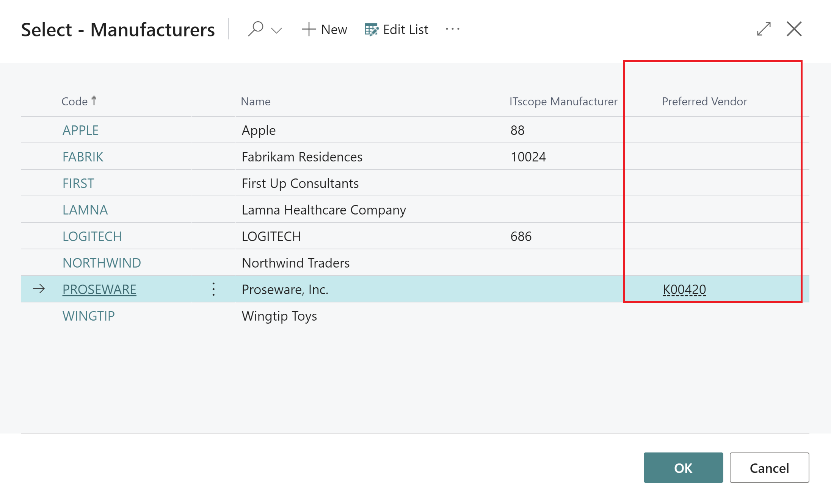Select the FIRST code link
Image resolution: width=831 pixels, height=504 pixels.
(78, 183)
